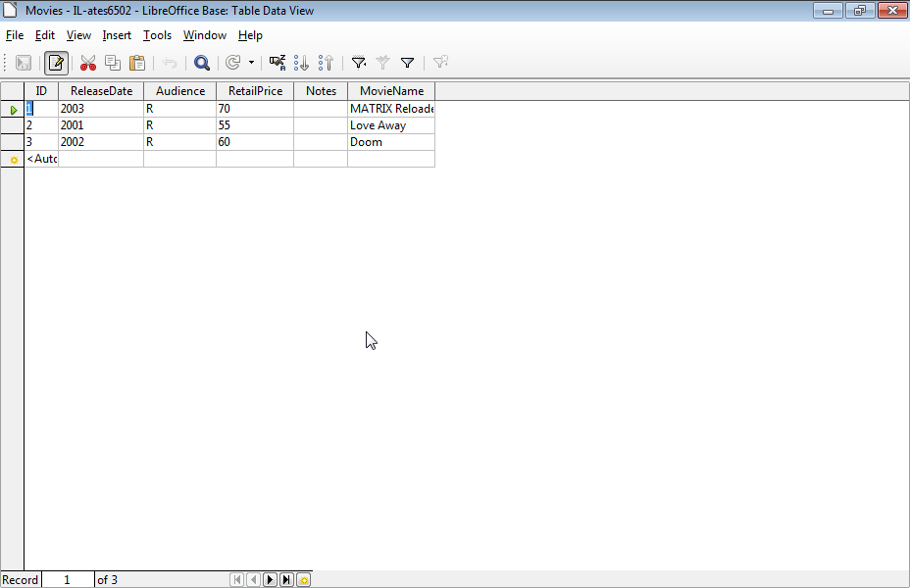Click Sort Descending icon
The width and height of the screenshot is (910, 588).
(x=327, y=63)
